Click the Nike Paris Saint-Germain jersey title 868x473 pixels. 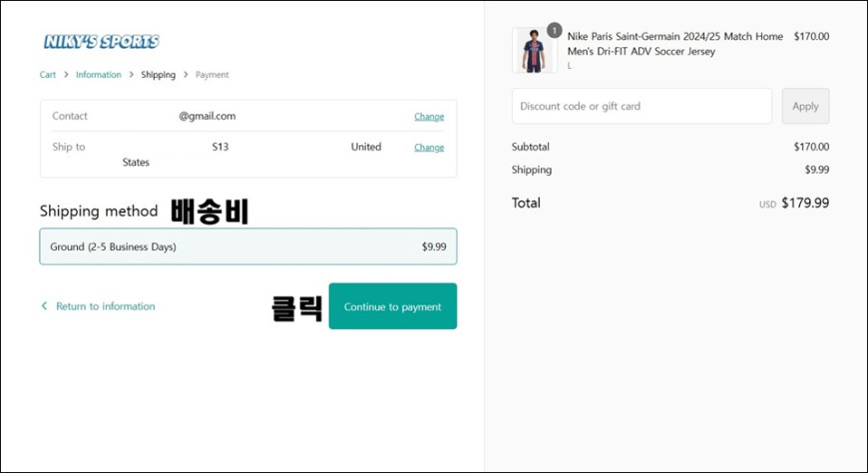click(x=674, y=44)
